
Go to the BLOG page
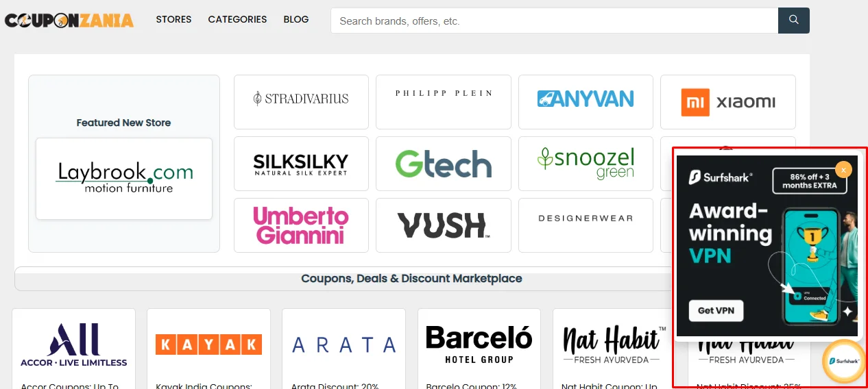296,19
